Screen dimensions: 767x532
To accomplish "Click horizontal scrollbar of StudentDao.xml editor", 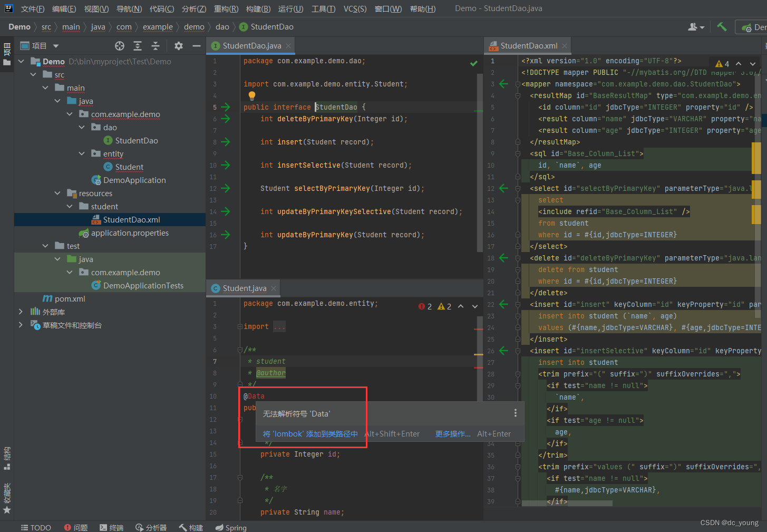I will click(567, 504).
